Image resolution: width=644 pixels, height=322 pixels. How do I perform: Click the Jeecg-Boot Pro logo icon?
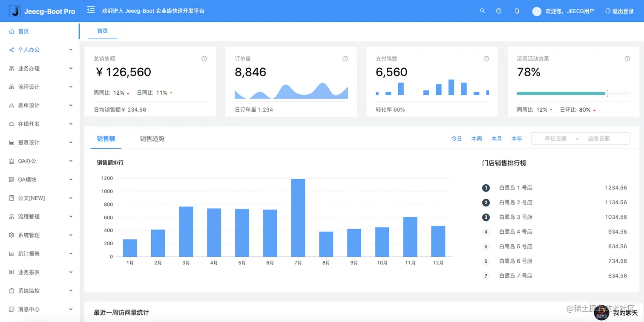(x=15, y=11)
